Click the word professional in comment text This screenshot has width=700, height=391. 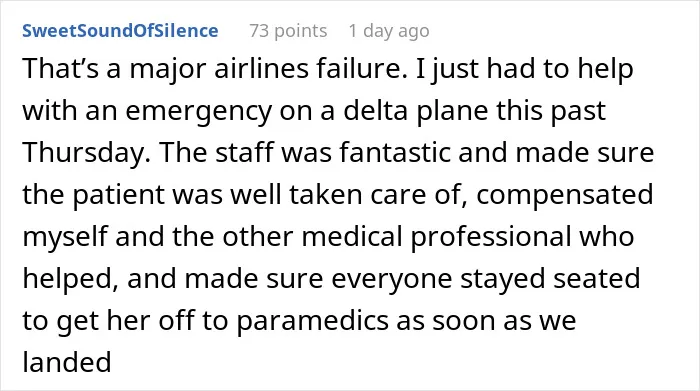(491, 237)
